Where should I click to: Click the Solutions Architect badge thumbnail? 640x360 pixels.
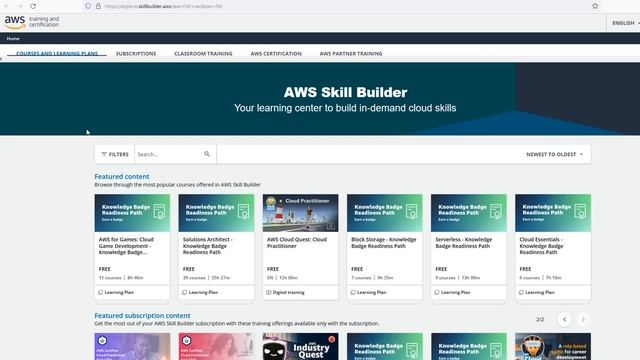pos(216,213)
